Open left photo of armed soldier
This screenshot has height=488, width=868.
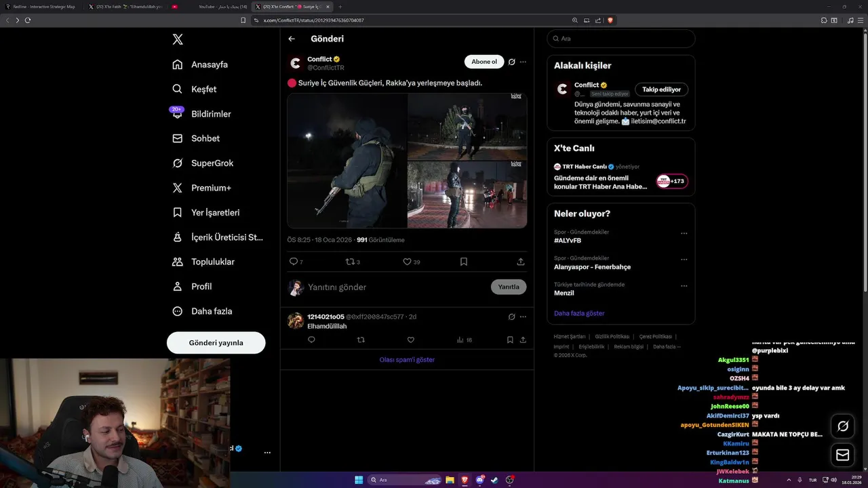[347, 161]
